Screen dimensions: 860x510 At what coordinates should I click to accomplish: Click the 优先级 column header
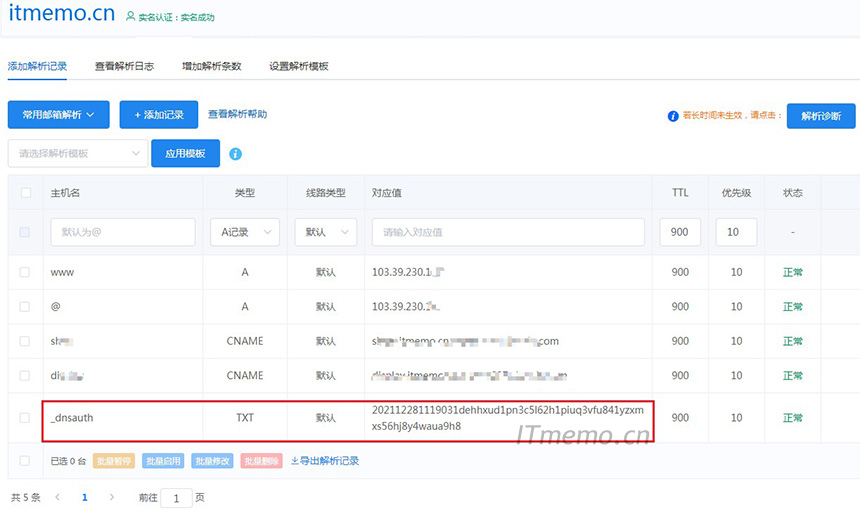[737, 192]
